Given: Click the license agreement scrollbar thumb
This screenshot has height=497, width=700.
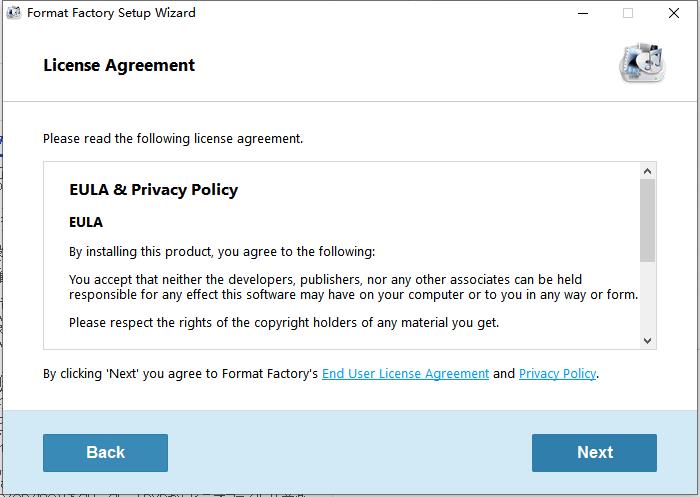Looking at the screenshot, I should [647, 220].
